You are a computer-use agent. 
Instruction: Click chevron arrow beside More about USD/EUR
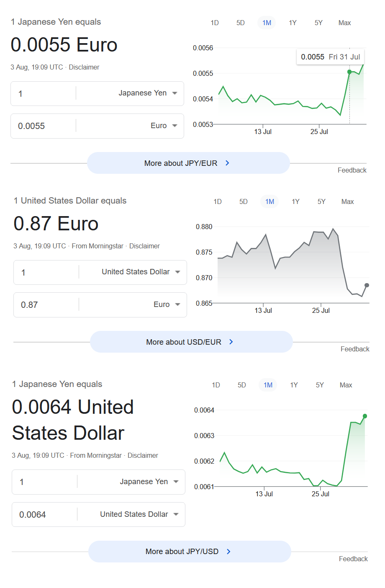[231, 342]
